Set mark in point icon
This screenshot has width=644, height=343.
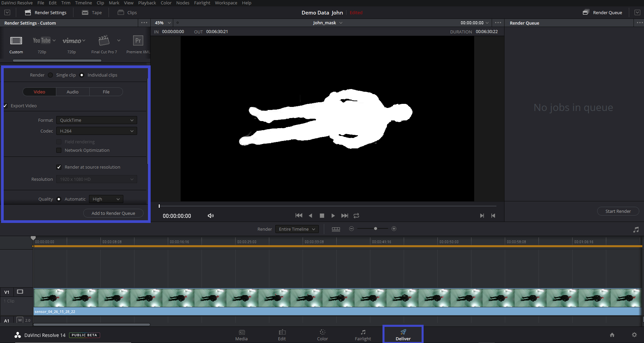(482, 216)
